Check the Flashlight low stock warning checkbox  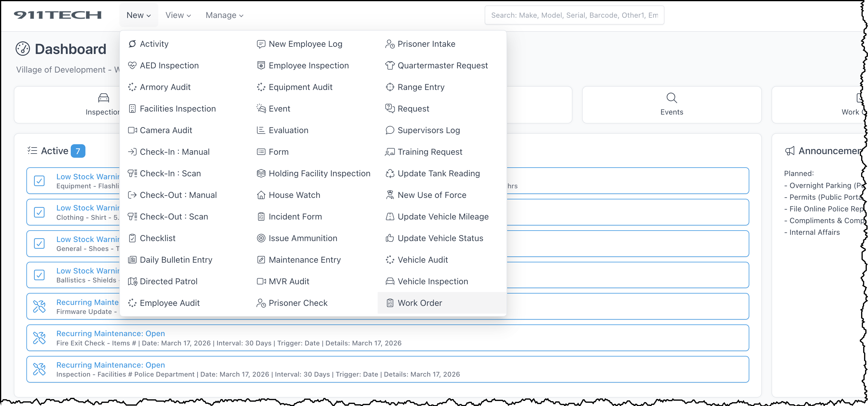[40, 181]
